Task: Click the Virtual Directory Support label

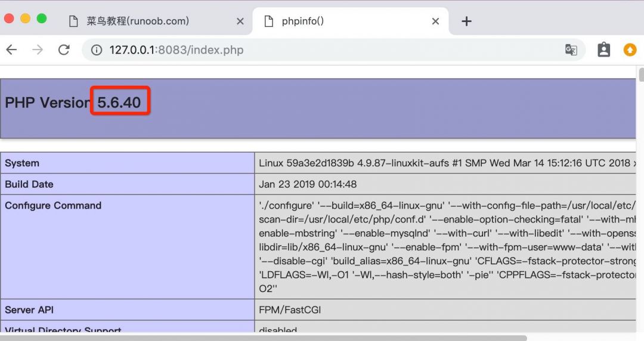Action: click(x=63, y=329)
